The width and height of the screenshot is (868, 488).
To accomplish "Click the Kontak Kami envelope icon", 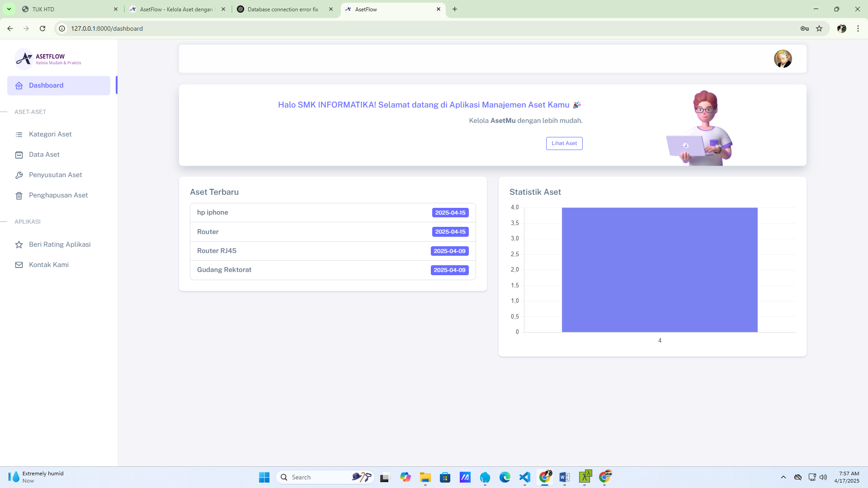I will click(19, 265).
